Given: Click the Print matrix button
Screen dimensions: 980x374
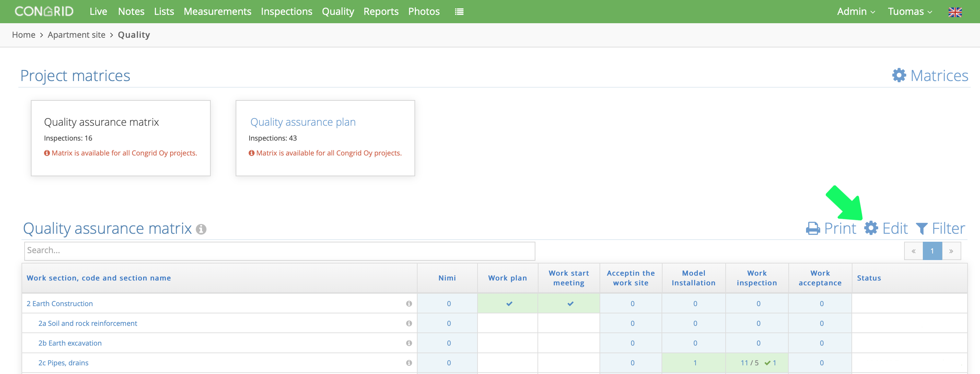Looking at the screenshot, I should (x=831, y=229).
